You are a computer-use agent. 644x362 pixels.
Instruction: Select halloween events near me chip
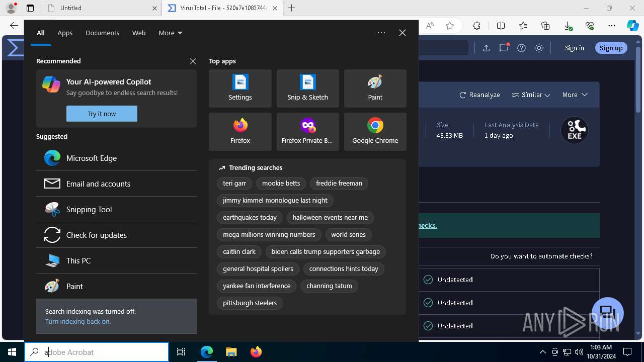click(330, 218)
